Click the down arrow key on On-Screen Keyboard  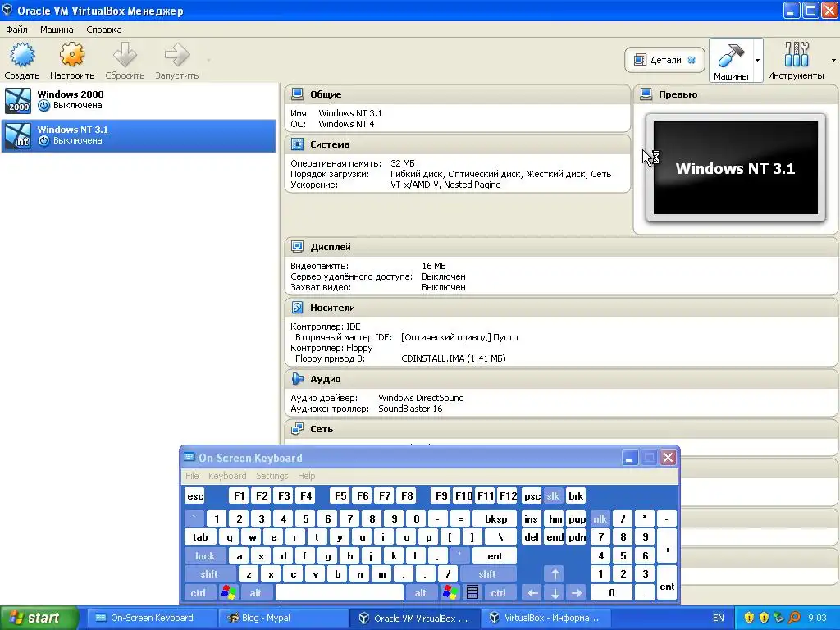pyautogui.click(x=555, y=592)
